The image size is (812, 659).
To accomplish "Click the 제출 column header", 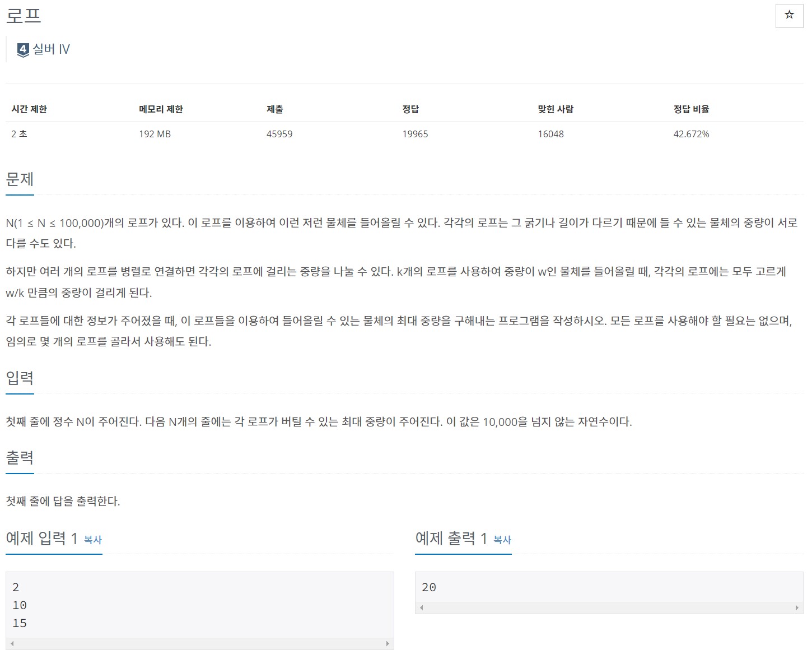I will point(275,109).
